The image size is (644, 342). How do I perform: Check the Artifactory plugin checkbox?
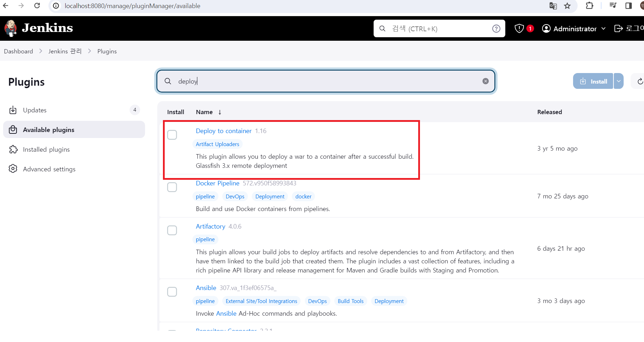tap(172, 230)
